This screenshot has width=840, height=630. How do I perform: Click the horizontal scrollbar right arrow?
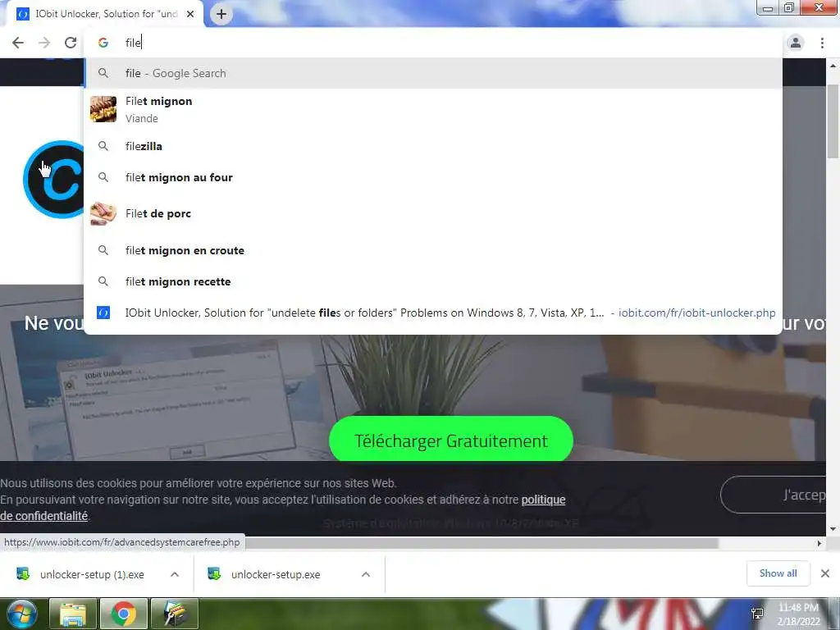[819, 543]
